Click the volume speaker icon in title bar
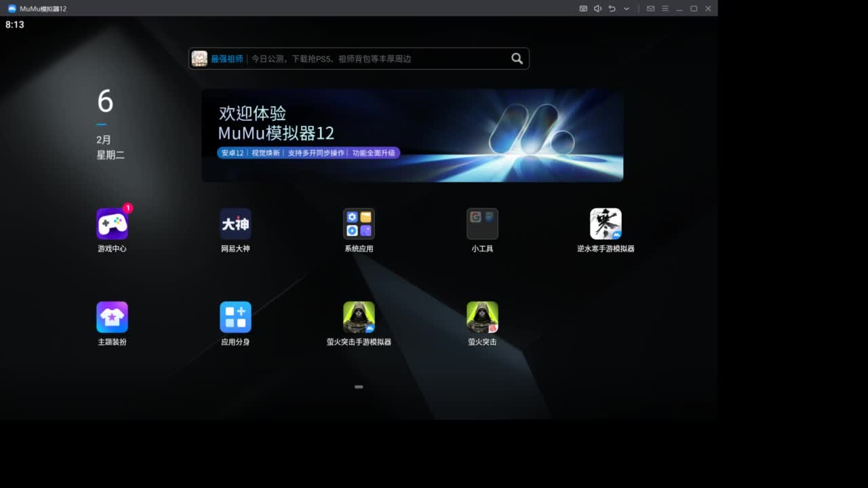This screenshot has width=868, height=488. [597, 8]
